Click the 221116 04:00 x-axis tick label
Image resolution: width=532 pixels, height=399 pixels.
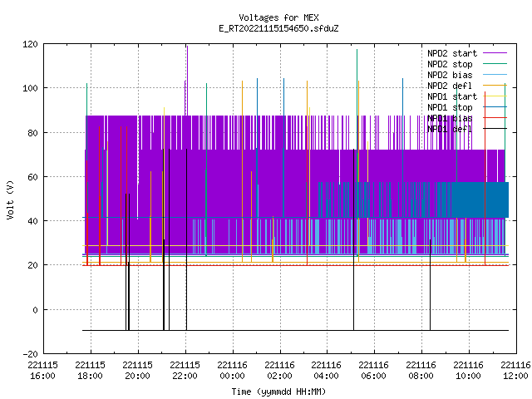click(327, 371)
